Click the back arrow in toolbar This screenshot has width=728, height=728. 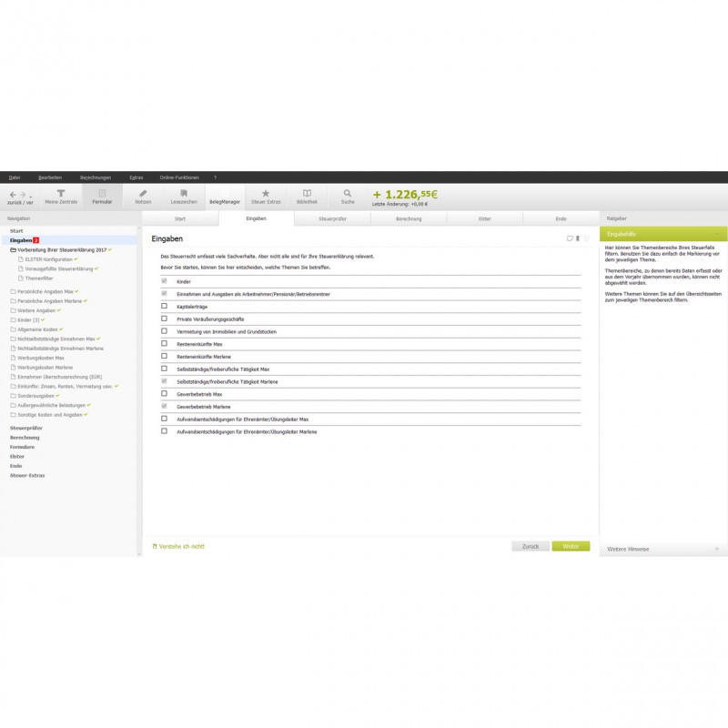(x=13, y=195)
